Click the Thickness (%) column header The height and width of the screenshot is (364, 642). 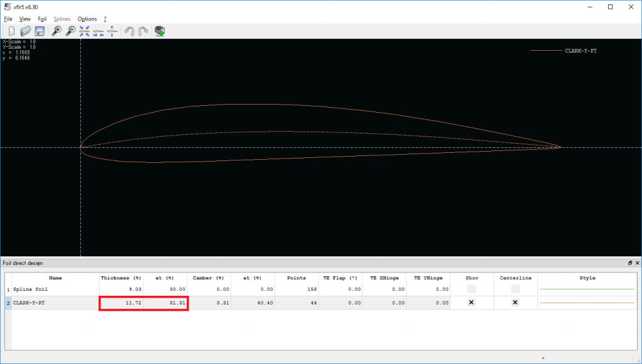tap(121, 278)
